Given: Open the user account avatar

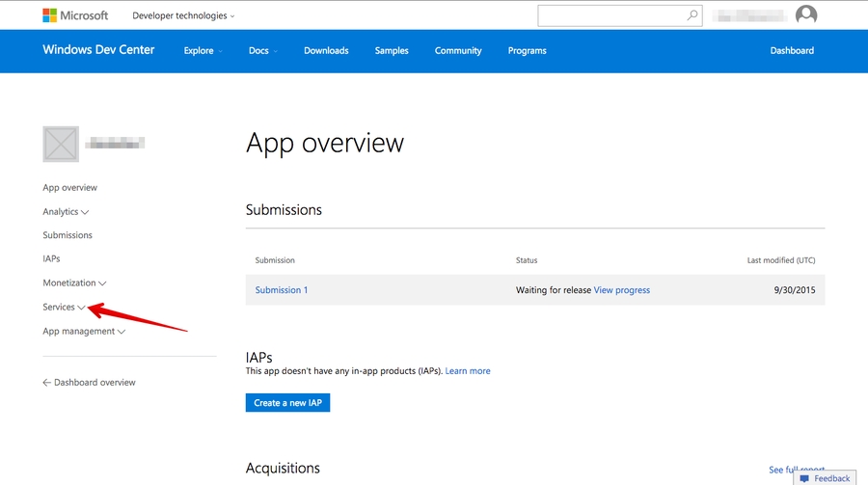Looking at the screenshot, I should 806,15.
